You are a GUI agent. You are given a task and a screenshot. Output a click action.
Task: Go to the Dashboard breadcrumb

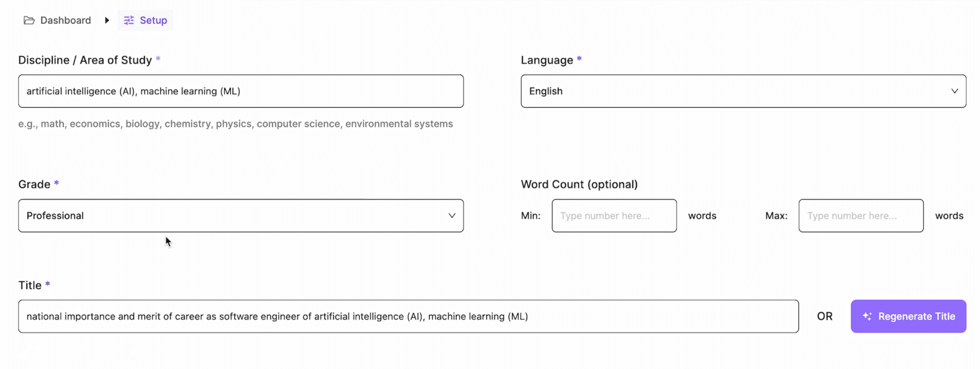coord(66,20)
